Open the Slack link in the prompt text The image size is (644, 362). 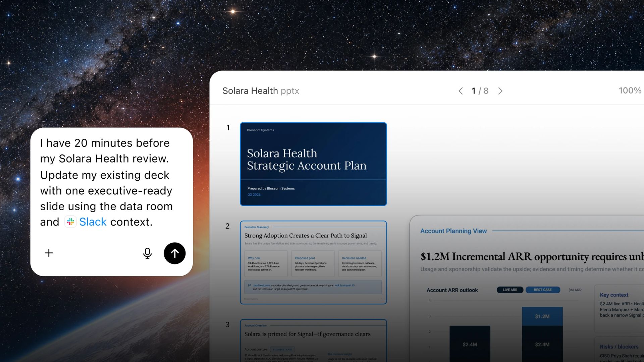[93, 222]
